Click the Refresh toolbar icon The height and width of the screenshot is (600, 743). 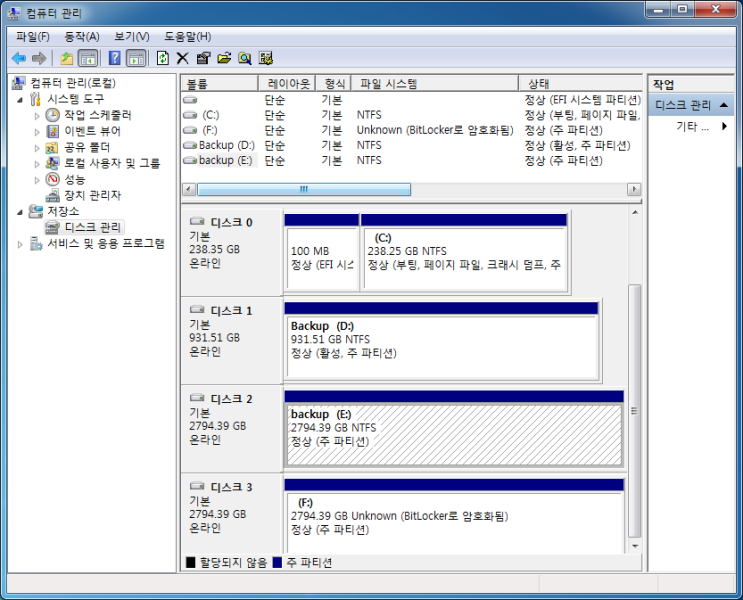(x=163, y=58)
